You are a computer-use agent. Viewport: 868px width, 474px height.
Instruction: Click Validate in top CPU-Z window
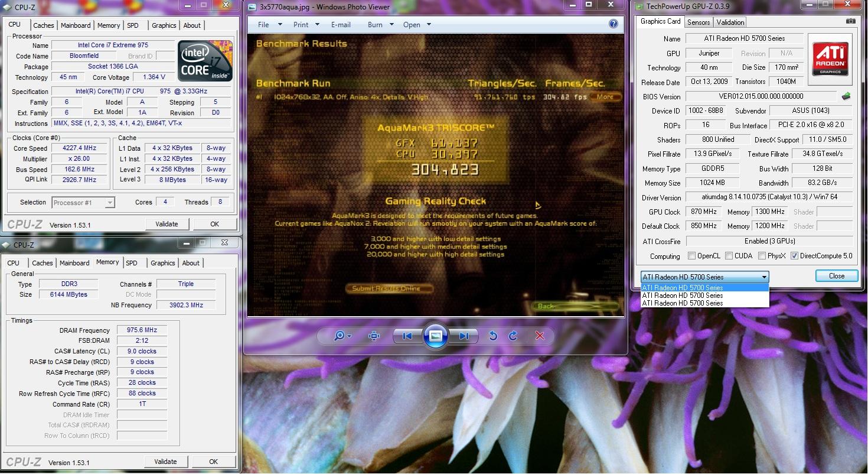pyautogui.click(x=167, y=224)
